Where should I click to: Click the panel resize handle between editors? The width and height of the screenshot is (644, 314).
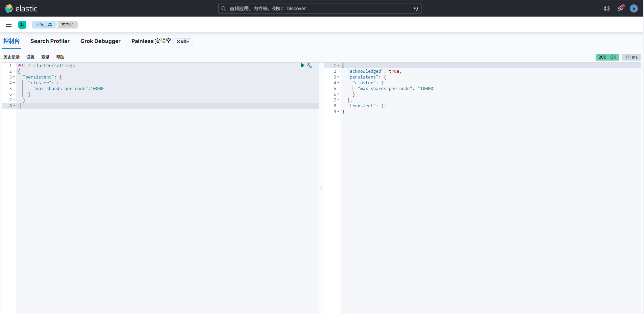(321, 188)
